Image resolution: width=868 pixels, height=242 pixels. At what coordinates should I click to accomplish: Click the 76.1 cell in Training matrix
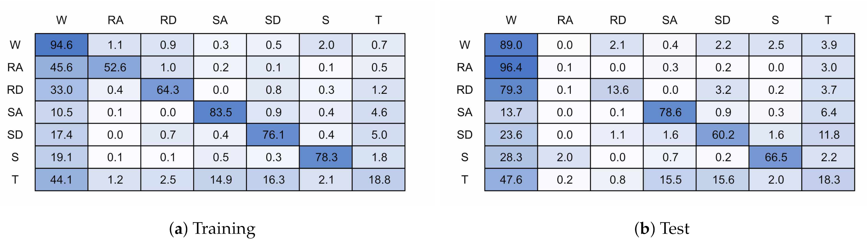coord(273,135)
